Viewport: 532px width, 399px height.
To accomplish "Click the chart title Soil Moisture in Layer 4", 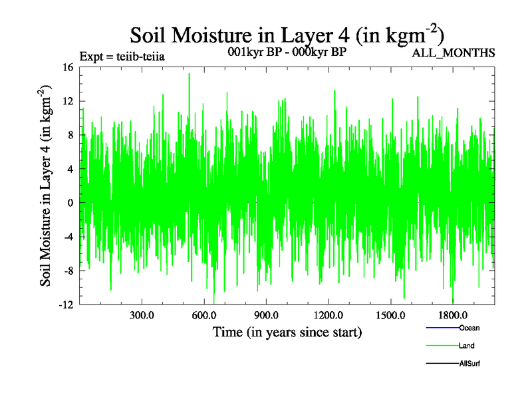I will (287, 33).
